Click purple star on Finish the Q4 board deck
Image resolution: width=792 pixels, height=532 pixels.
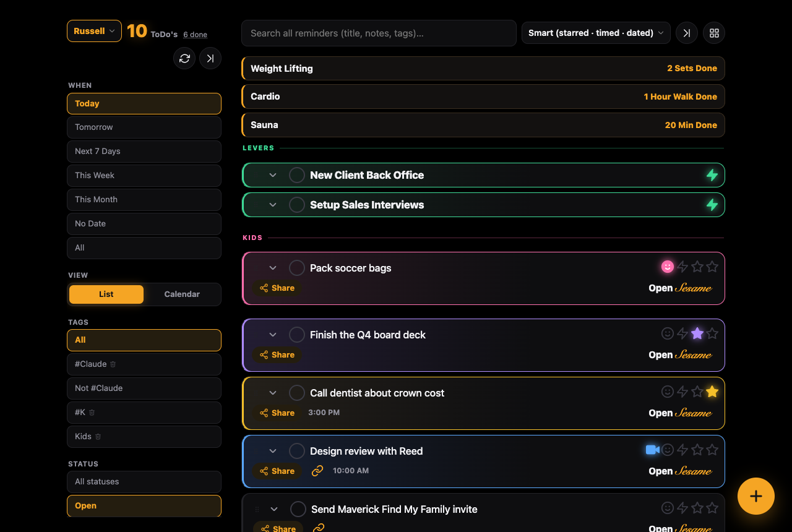point(697,333)
